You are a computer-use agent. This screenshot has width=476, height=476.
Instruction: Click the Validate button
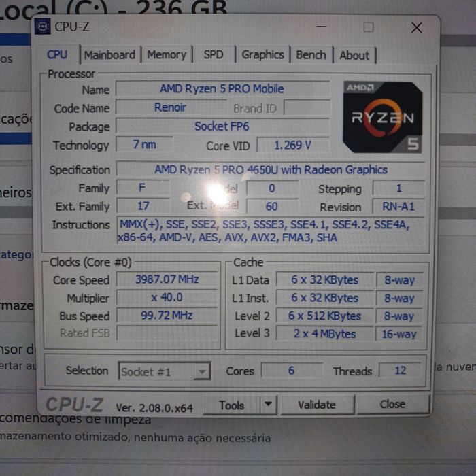coord(317,405)
